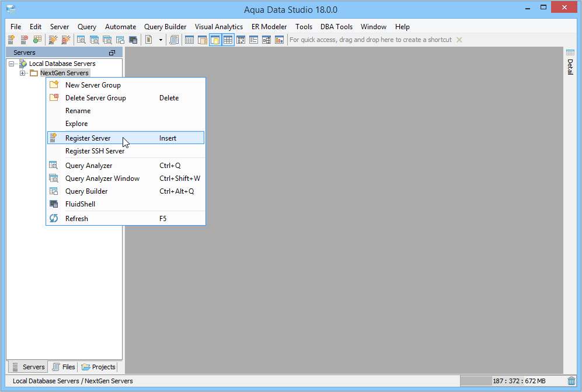
Task: Switch to the Servers bottom tab
Action: coord(28,367)
